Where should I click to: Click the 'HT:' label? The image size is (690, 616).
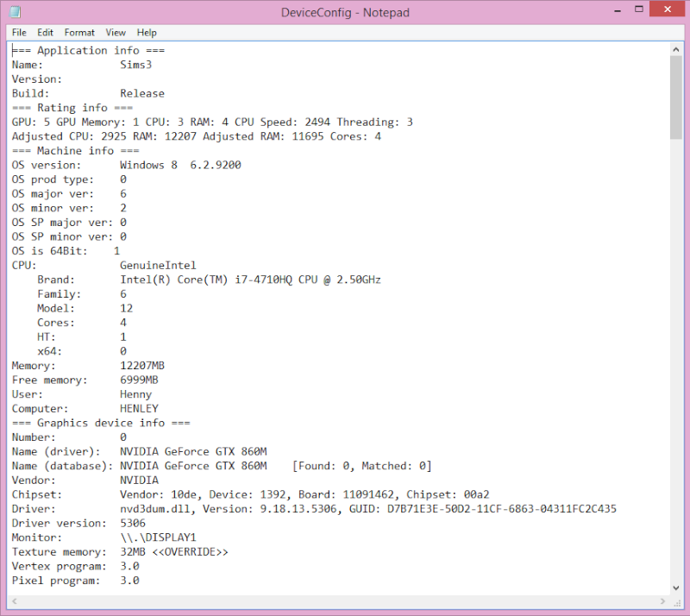click(x=47, y=336)
